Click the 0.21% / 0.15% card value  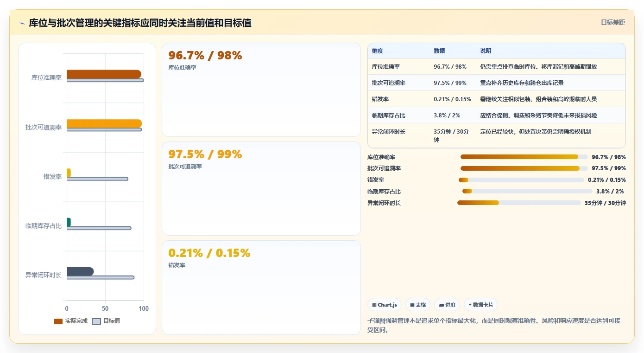click(x=209, y=253)
